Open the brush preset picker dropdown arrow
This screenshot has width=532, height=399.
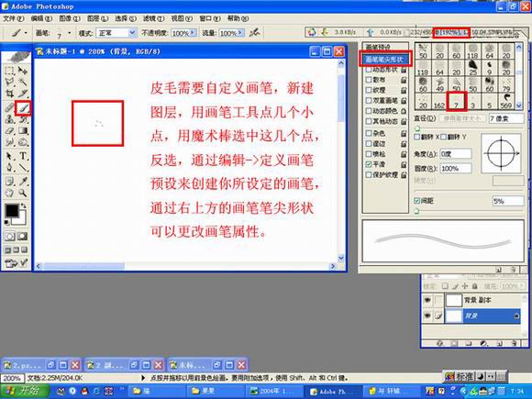(x=70, y=33)
